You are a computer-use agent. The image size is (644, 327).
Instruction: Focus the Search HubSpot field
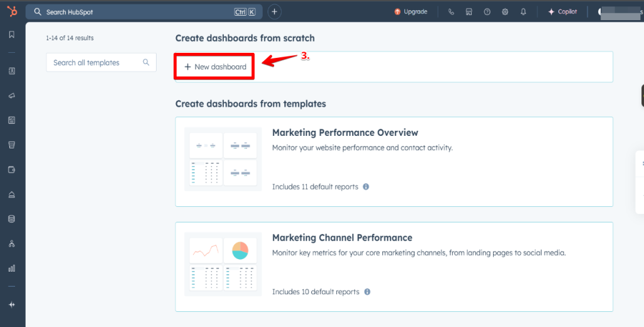(x=144, y=12)
